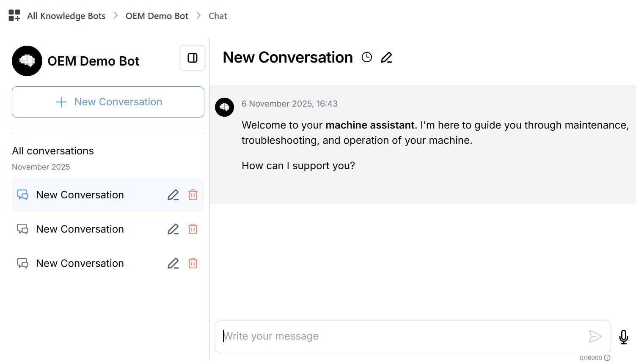644x362 pixels.
Task: Activate voice input with the microphone icon
Action: click(624, 337)
